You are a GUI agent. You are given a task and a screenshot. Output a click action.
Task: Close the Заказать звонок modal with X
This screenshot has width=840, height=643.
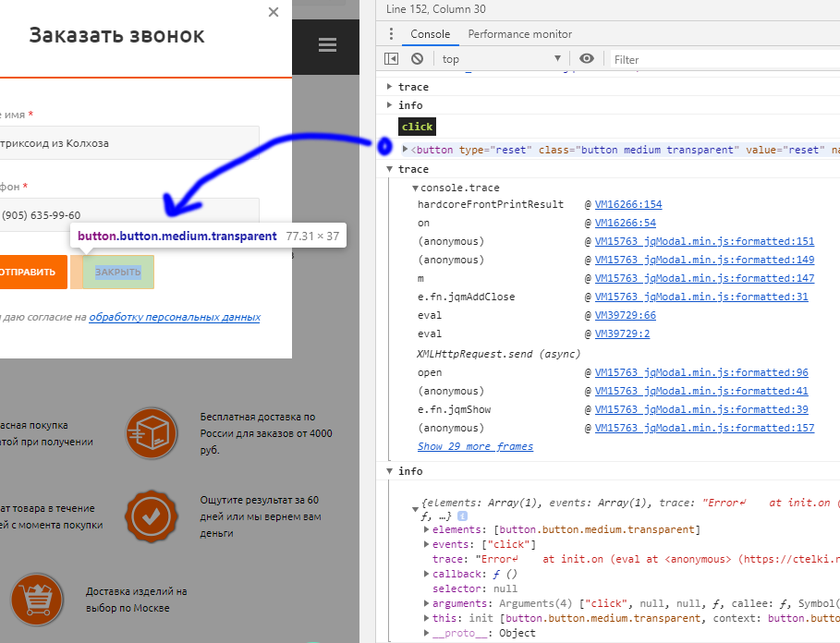tap(273, 13)
